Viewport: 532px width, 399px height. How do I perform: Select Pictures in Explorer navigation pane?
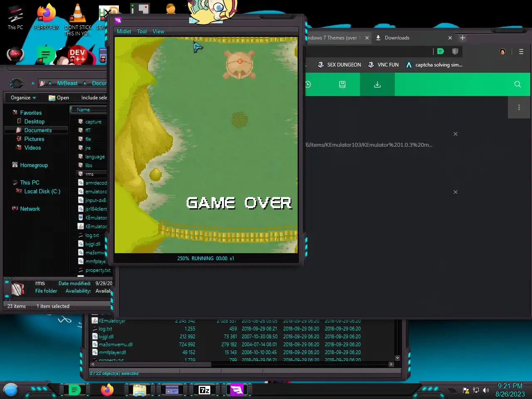[34, 139]
